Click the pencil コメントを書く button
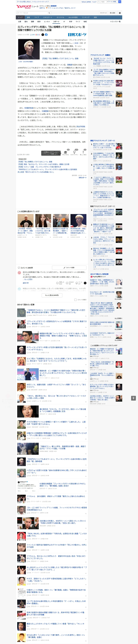 [69, 267]
